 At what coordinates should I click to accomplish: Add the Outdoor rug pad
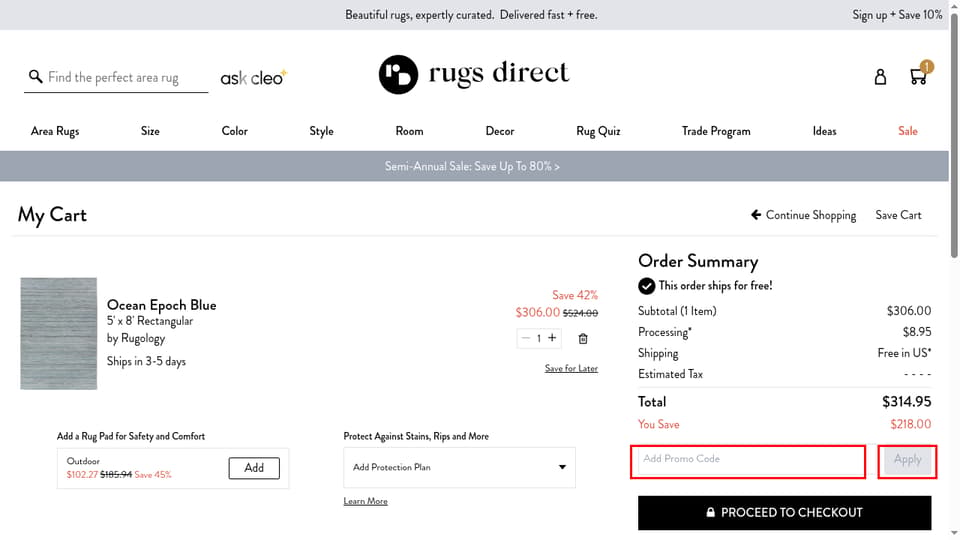(x=254, y=468)
